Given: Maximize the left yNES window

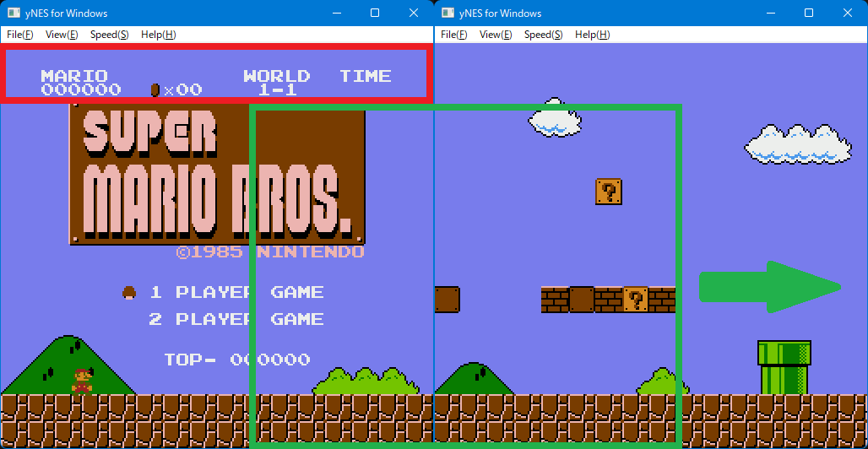Looking at the screenshot, I should point(375,13).
